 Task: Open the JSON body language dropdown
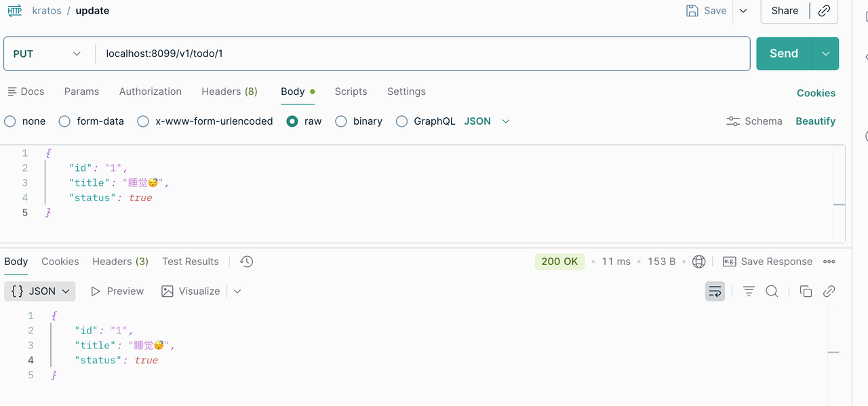[487, 121]
